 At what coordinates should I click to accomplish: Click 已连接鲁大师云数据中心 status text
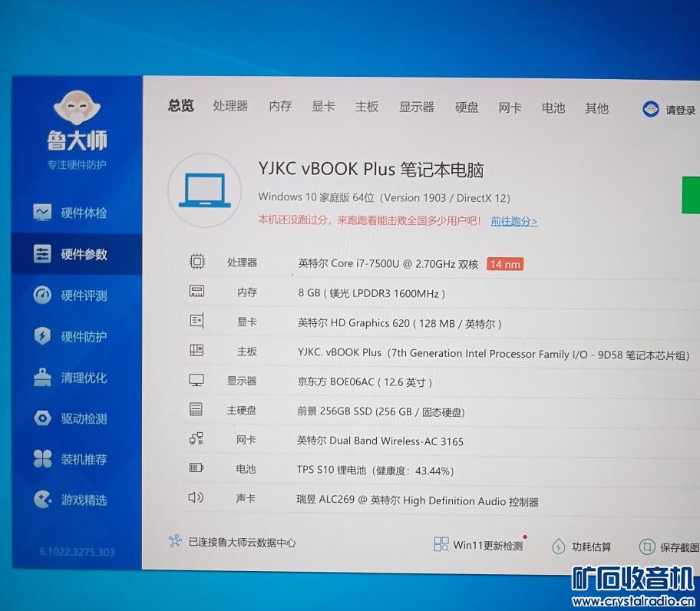pos(243,542)
